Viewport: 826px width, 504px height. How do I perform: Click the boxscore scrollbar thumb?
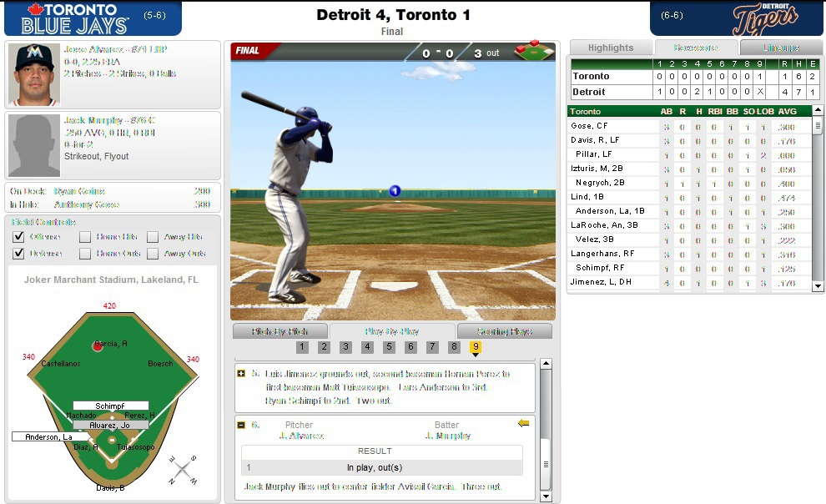pyautogui.click(x=818, y=125)
